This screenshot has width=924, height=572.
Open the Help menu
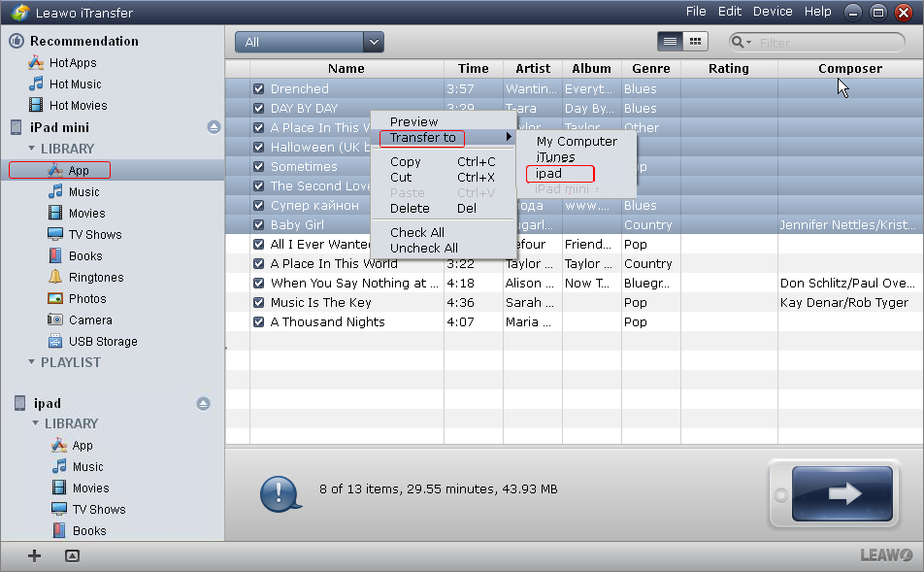coord(818,12)
